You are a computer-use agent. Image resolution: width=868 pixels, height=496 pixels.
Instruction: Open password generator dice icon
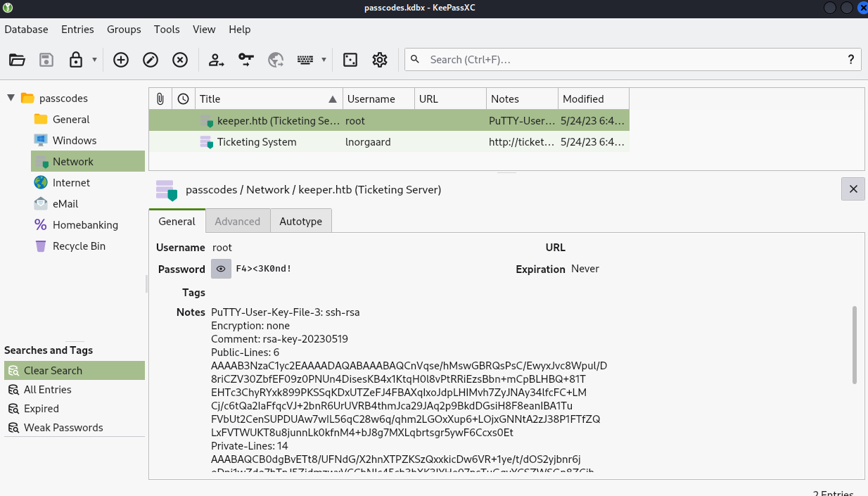click(350, 60)
